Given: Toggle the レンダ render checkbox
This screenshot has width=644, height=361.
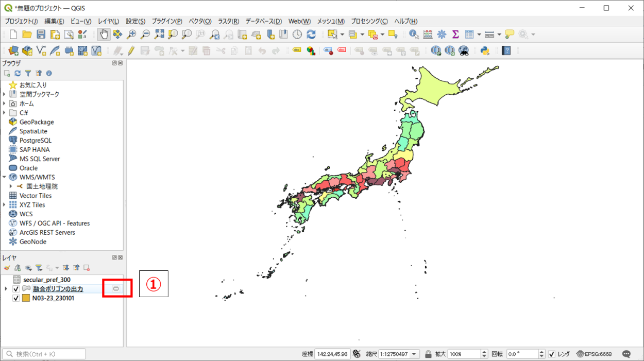Looking at the screenshot, I should [552, 354].
